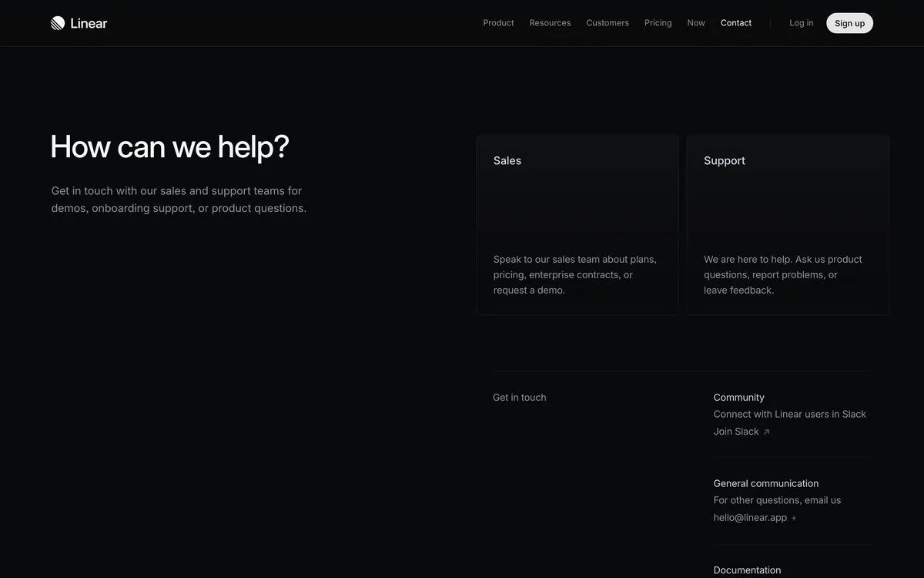Navigate to the Now page
The image size is (924, 578).
696,23
